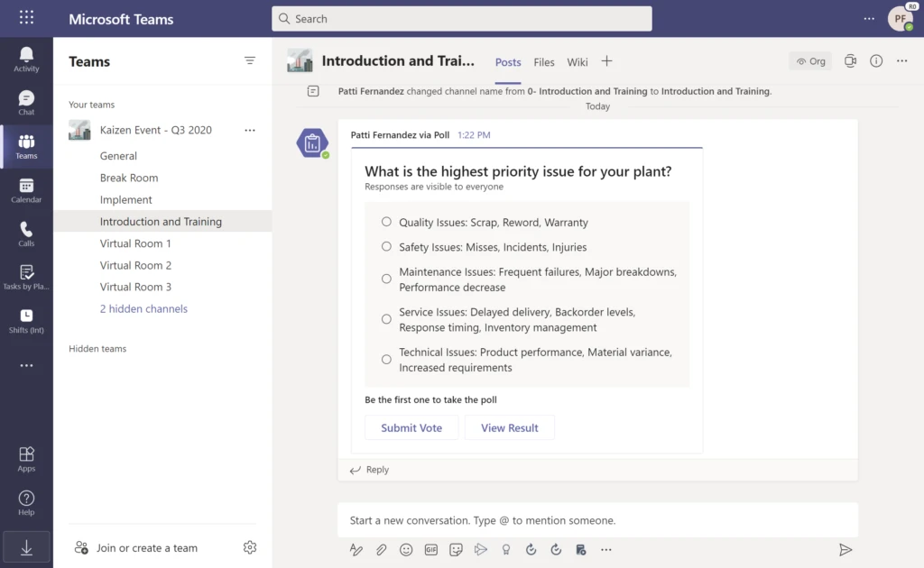Image resolution: width=924 pixels, height=568 pixels.
Task: Open more options for the channel
Action: coord(901,60)
